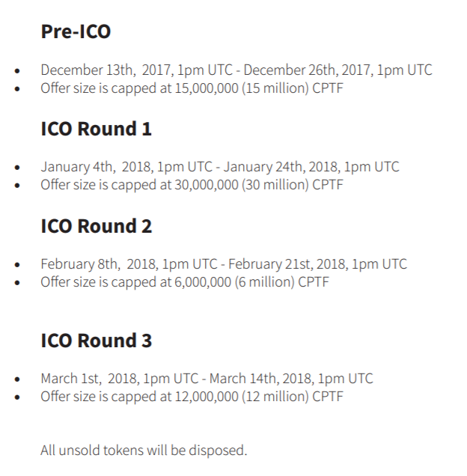Click the 12,000,000 CPTF cap line
The image size is (467, 476).
pyautogui.click(x=192, y=397)
